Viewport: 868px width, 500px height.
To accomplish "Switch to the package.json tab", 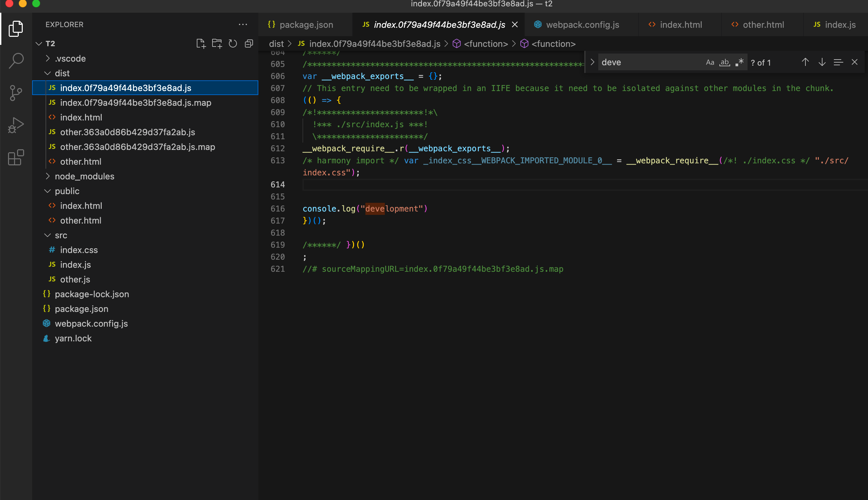I will pyautogui.click(x=305, y=25).
